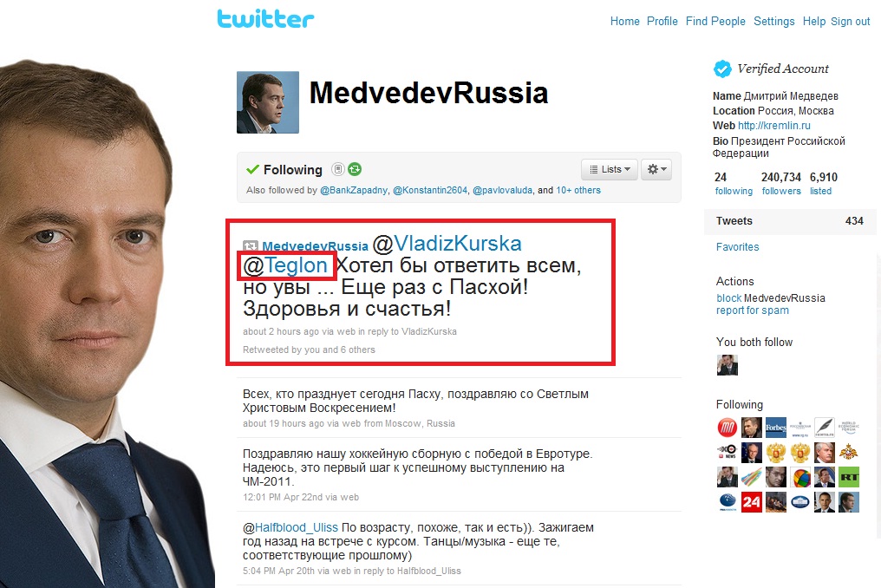Click the mobile notifications icon beside Following
This screenshot has width=881, height=588.
click(x=337, y=169)
